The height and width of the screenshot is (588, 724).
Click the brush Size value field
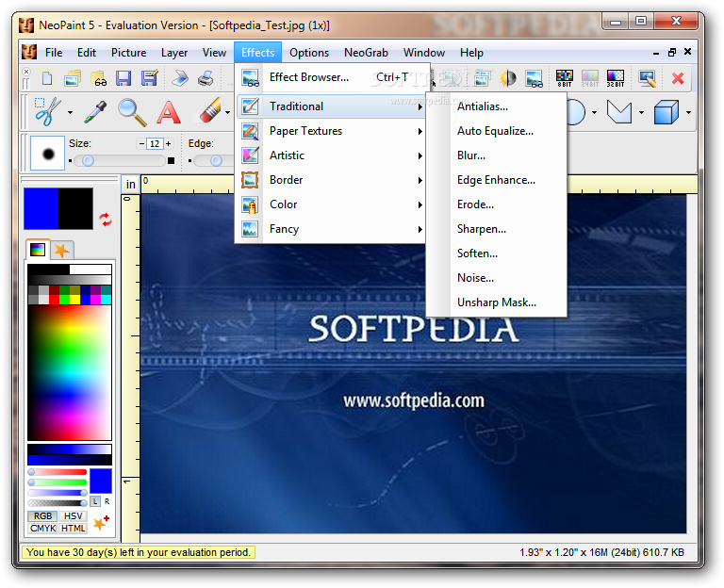click(x=155, y=143)
